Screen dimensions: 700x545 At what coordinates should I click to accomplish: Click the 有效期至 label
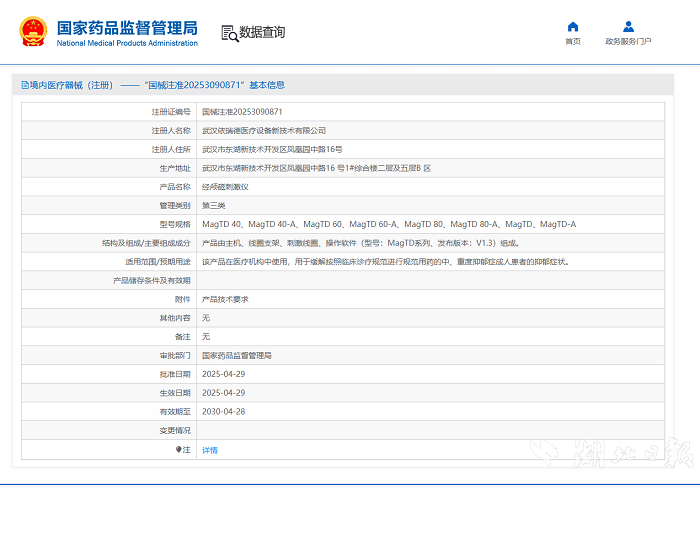[x=175, y=412]
